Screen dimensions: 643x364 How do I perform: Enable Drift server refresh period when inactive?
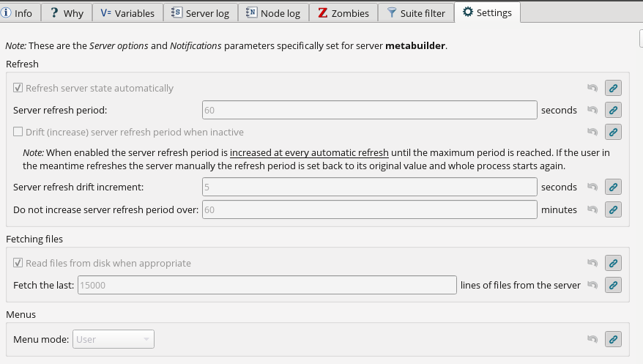point(18,133)
